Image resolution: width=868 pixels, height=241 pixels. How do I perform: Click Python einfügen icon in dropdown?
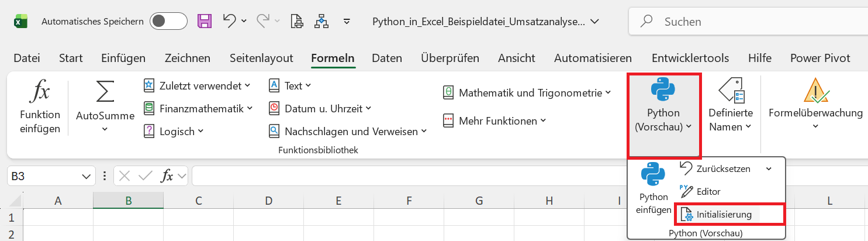[x=653, y=175]
